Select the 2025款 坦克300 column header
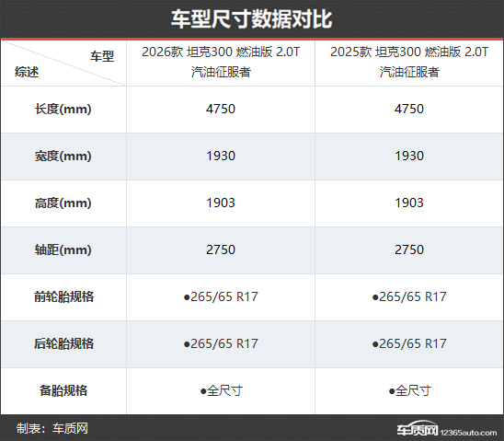The image size is (504, 441). tap(409, 62)
